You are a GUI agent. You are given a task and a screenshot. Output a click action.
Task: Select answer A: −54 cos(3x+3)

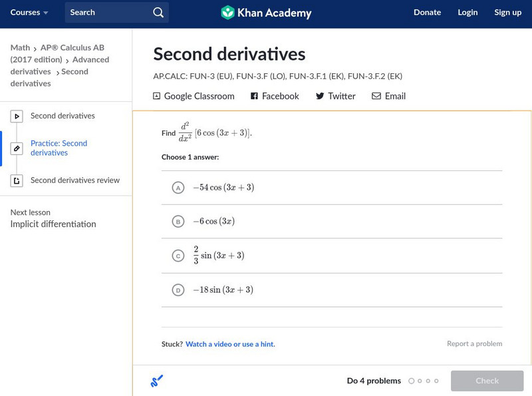[332, 188]
